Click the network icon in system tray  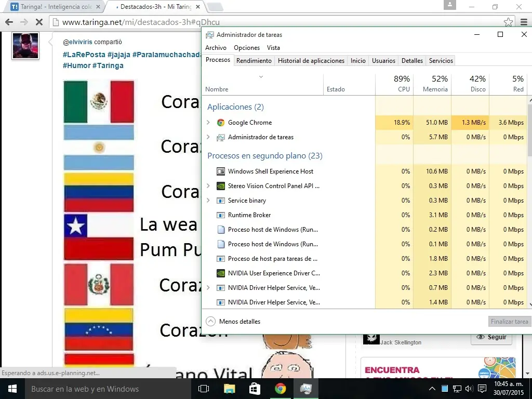coord(457,389)
